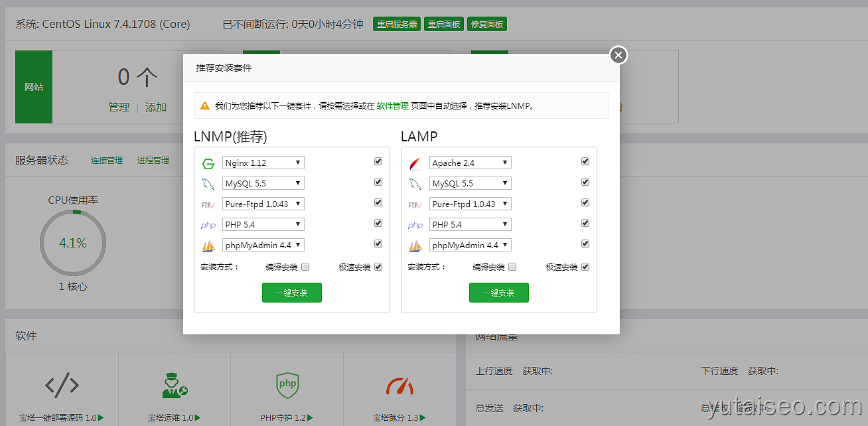Uncheck LAMP PHP 5.4 checkbox

click(x=585, y=223)
